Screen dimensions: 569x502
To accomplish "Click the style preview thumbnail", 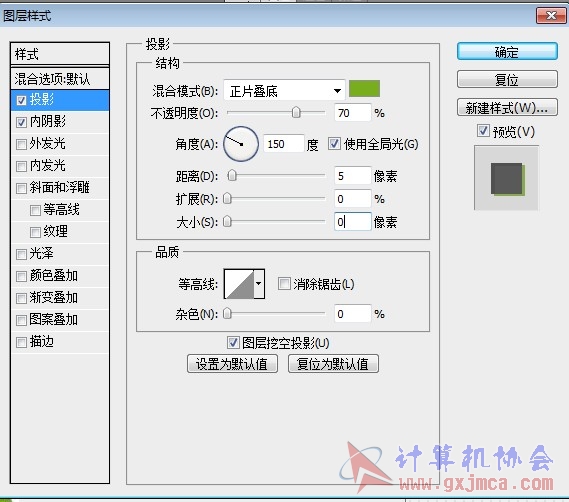I will 507,178.
